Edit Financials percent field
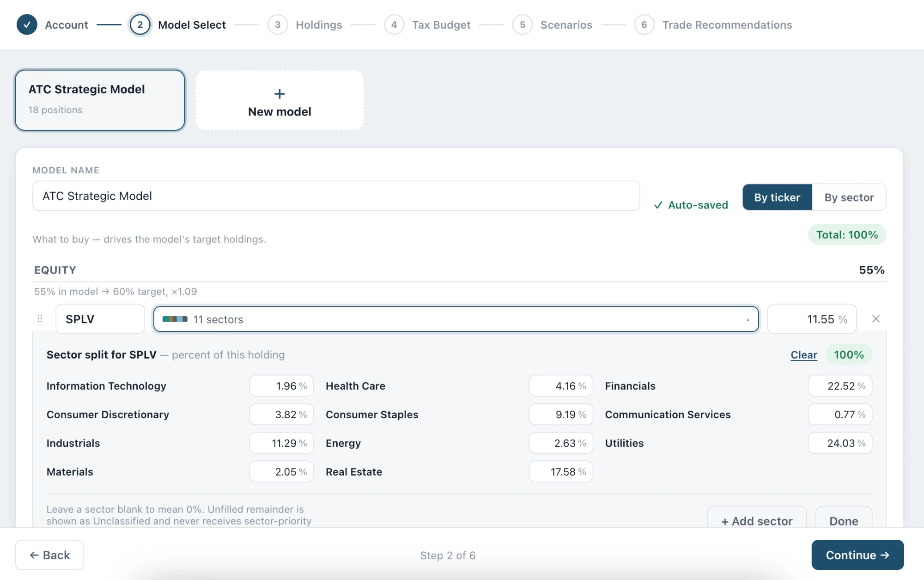Screen dimensions: 924x580 [x=840, y=386]
